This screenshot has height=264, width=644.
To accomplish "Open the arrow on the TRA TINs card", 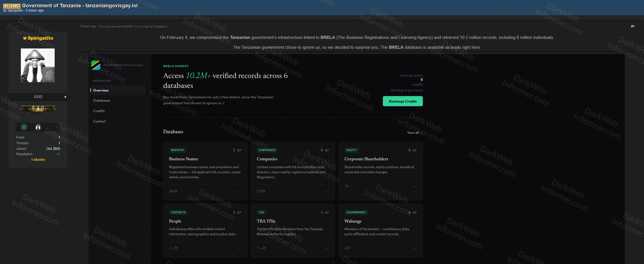I will (327, 249).
